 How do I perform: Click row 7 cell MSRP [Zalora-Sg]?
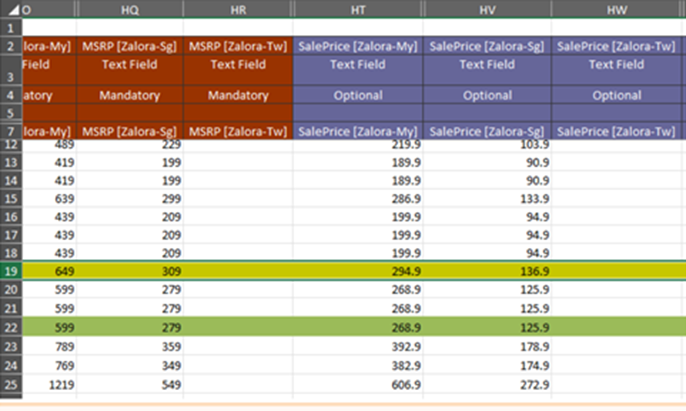tap(130, 131)
